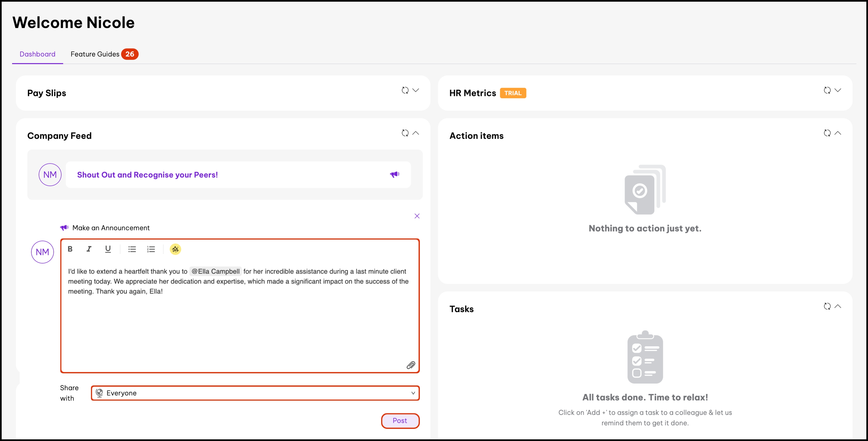This screenshot has width=868, height=441.
Task: Refresh the Tasks widget
Action: point(827,306)
